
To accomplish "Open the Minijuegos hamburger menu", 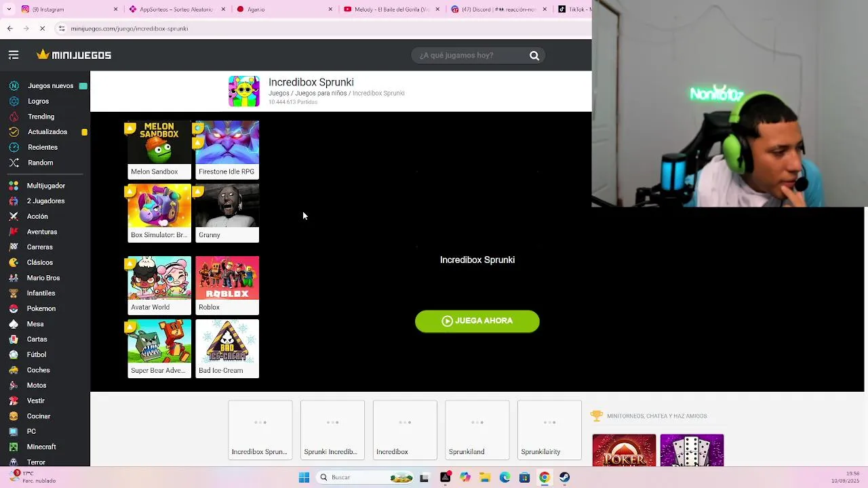I will [14, 55].
